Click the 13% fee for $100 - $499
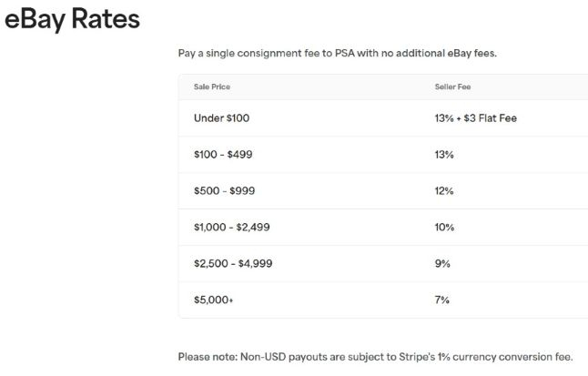 coord(444,155)
